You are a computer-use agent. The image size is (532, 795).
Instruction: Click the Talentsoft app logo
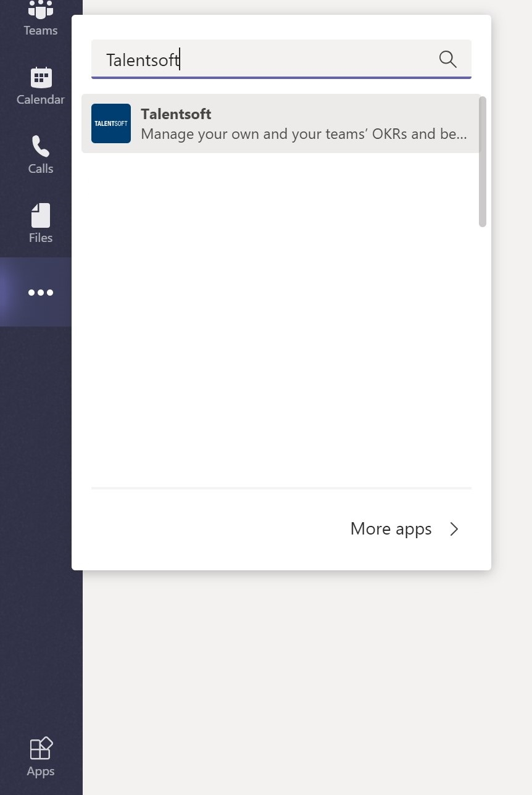[111, 123]
